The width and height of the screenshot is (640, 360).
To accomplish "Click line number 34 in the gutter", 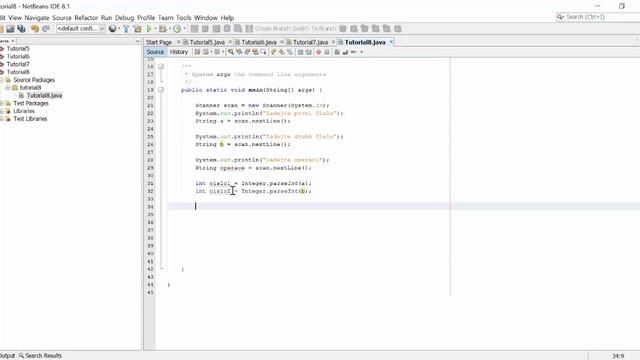I will [x=150, y=207].
